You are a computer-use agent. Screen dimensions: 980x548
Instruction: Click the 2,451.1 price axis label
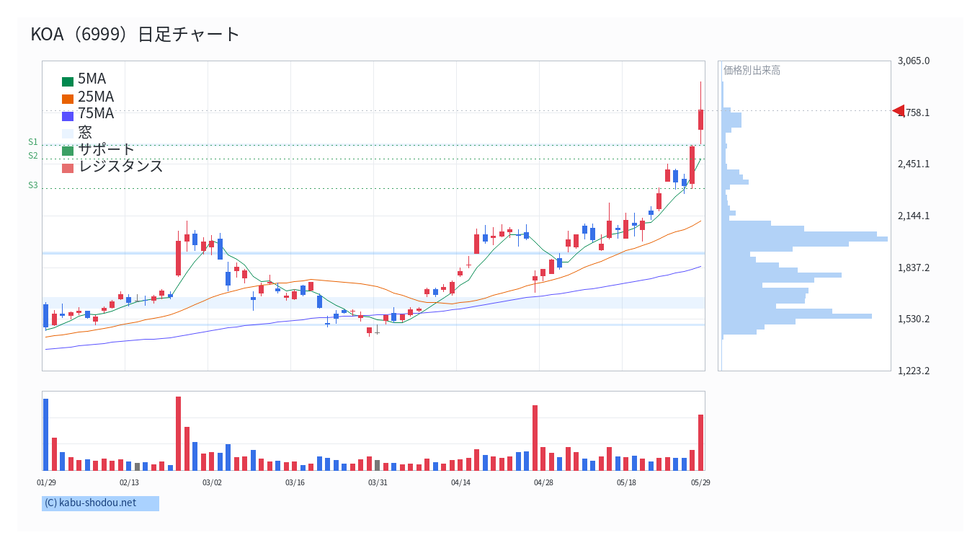click(914, 164)
